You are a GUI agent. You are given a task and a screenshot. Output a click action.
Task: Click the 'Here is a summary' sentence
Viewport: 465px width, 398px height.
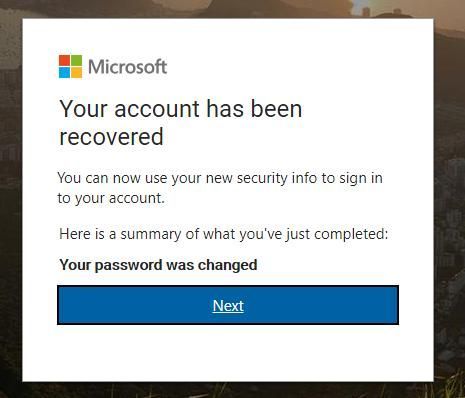click(224, 234)
